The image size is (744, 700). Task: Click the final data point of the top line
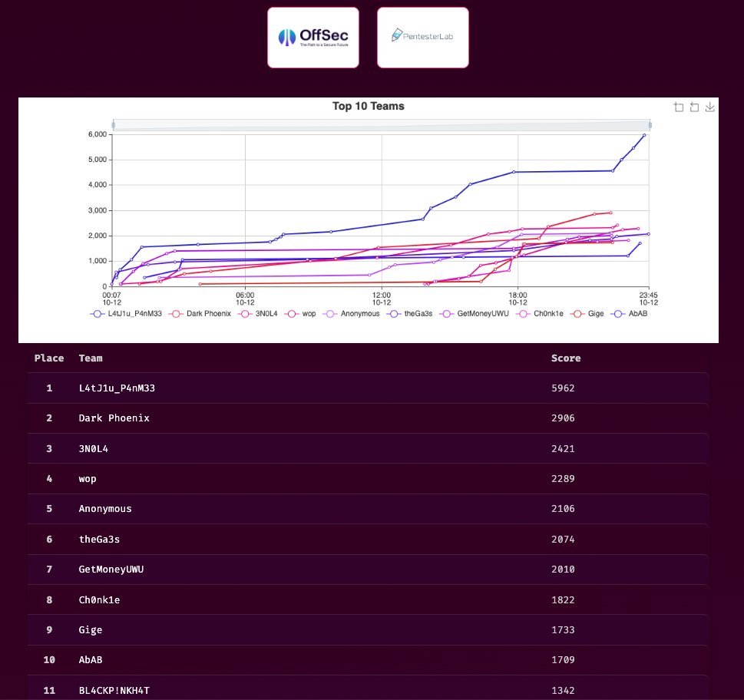644,135
